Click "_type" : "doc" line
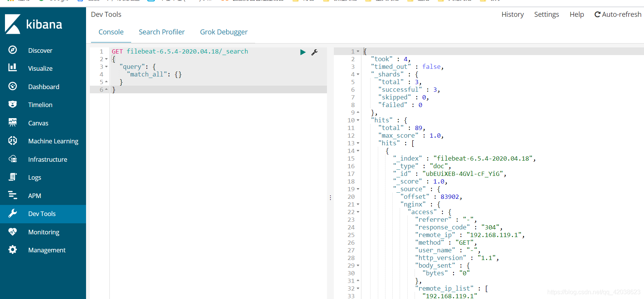Viewport: 644px width, 299px height. (422, 166)
